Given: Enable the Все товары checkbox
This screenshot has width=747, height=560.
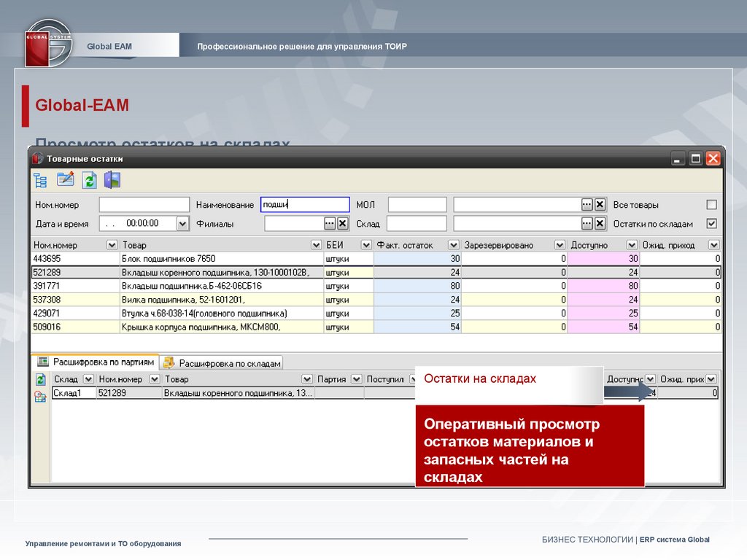Looking at the screenshot, I should click(x=711, y=205).
